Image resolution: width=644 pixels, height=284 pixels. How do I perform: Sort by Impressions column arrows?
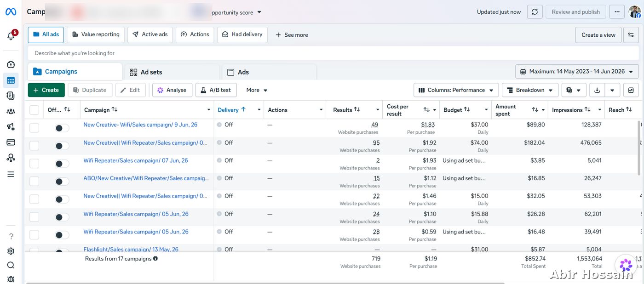[587, 109]
